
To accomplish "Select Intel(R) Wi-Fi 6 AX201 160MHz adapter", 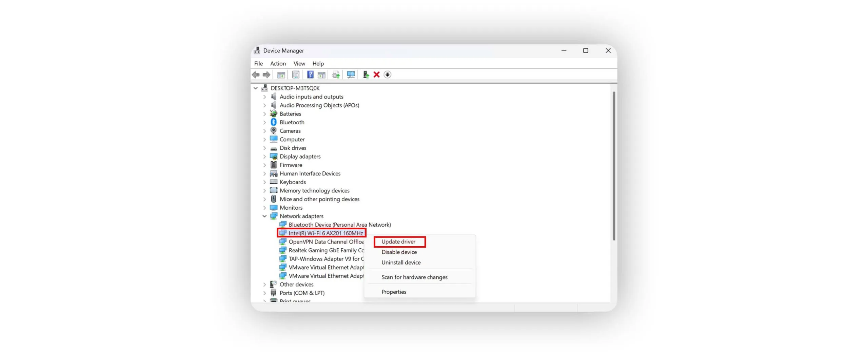I will click(325, 233).
